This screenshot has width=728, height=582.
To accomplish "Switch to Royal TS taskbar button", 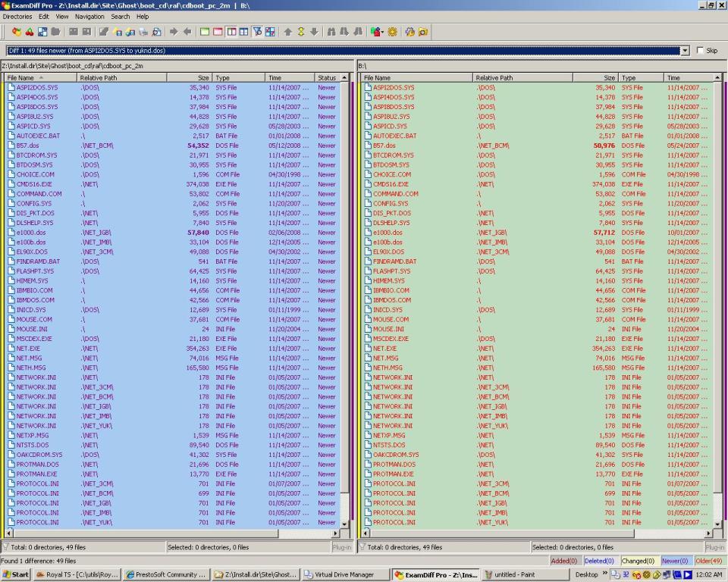I will (x=77, y=574).
